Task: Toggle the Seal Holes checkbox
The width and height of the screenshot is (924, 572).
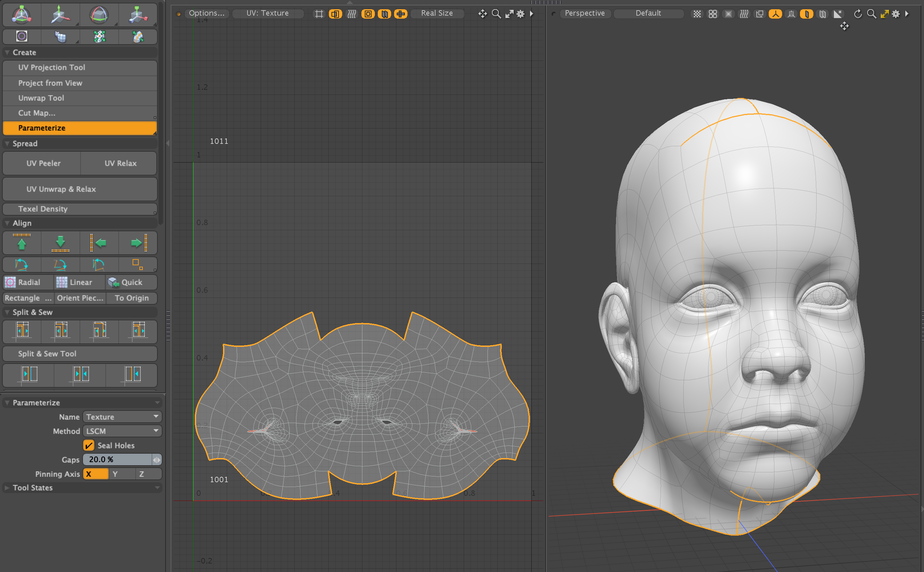Action: pyautogui.click(x=89, y=445)
